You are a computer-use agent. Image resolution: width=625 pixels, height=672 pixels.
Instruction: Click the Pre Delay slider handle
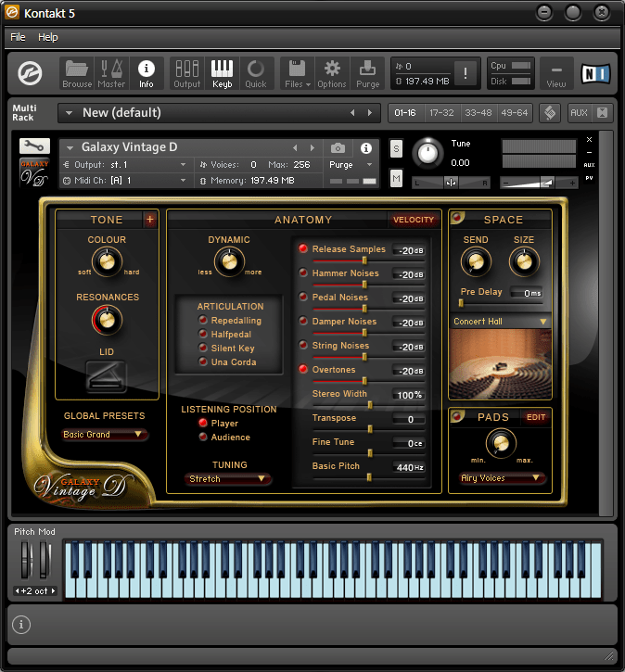coord(461,303)
